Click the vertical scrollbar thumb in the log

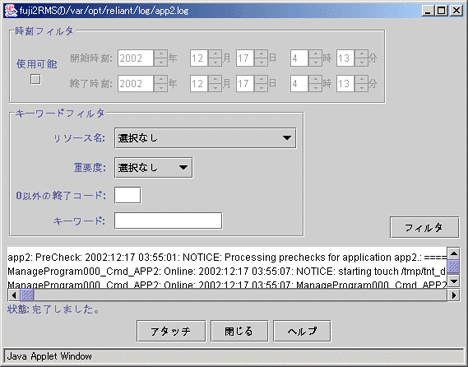(454, 266)
